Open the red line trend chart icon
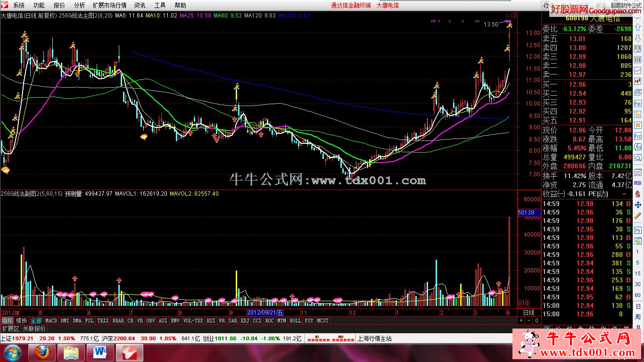This screenshot has height=362, width=644. point(638,70)
